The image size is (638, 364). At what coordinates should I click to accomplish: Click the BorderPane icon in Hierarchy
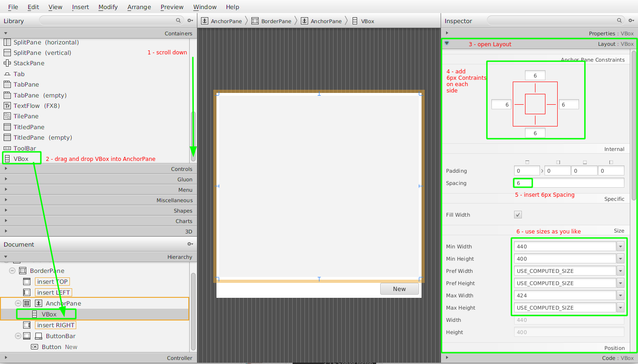[x=23, y=271]
